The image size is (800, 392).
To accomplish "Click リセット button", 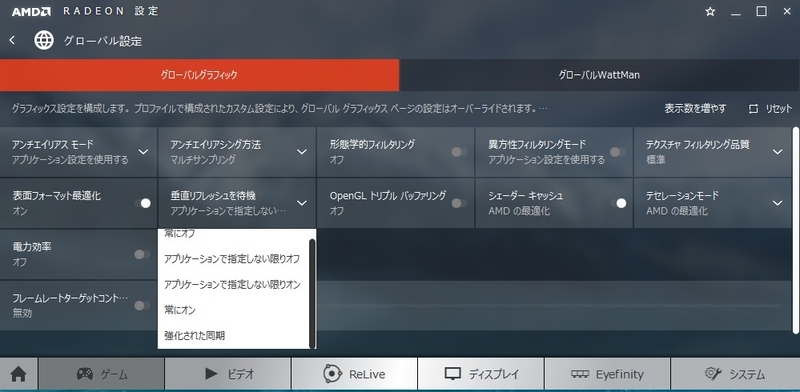I will pos(769,109).
